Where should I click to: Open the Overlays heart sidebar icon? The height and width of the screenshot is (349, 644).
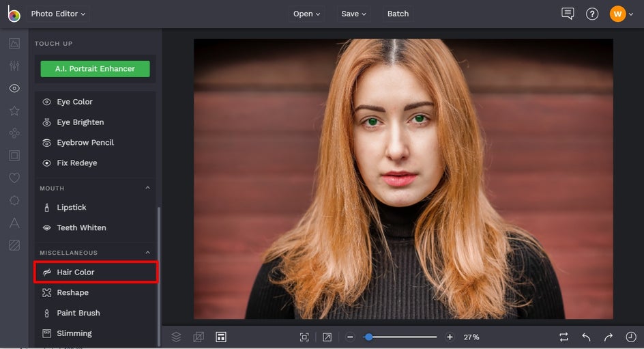tap(14, 178)
